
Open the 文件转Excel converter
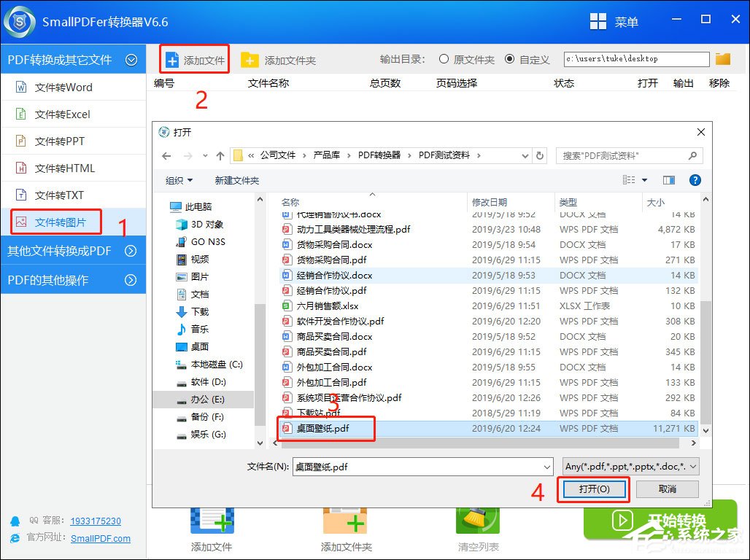click(55, 114)
